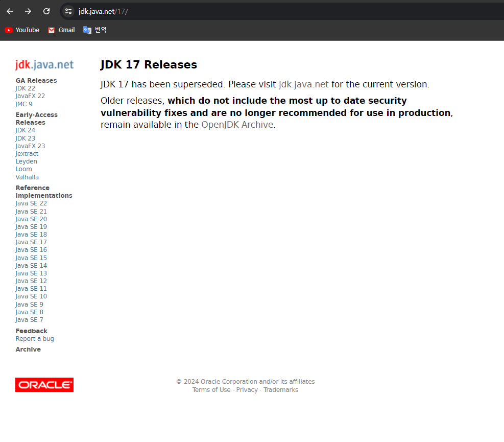This screenshot has width=504, height=442.
Task: Open the Jextract link
Action: pos(27,153)
